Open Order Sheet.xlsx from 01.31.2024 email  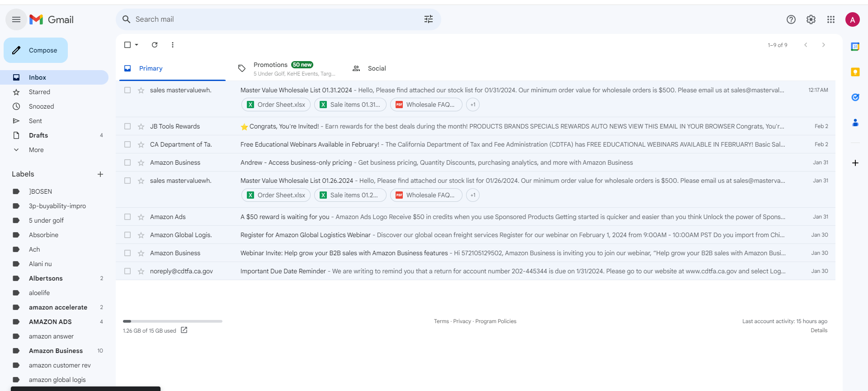coord(276,105)
